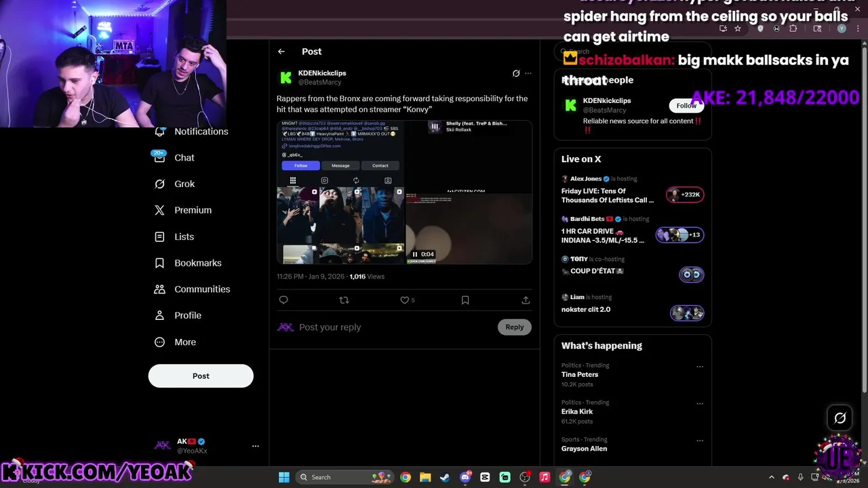The width and height of the screenshot is (868, 488).
Task: Open CapCut from the taskbar
Action: 485,477
